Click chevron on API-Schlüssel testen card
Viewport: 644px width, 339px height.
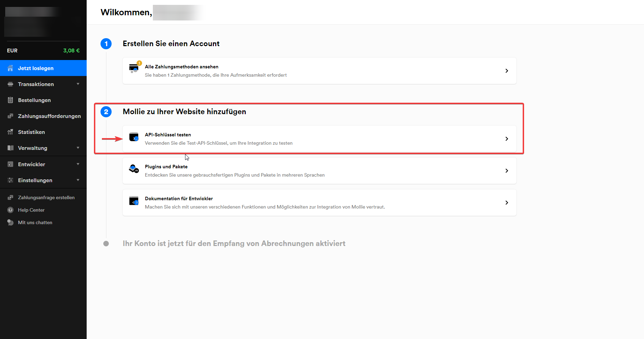[507, 139]
